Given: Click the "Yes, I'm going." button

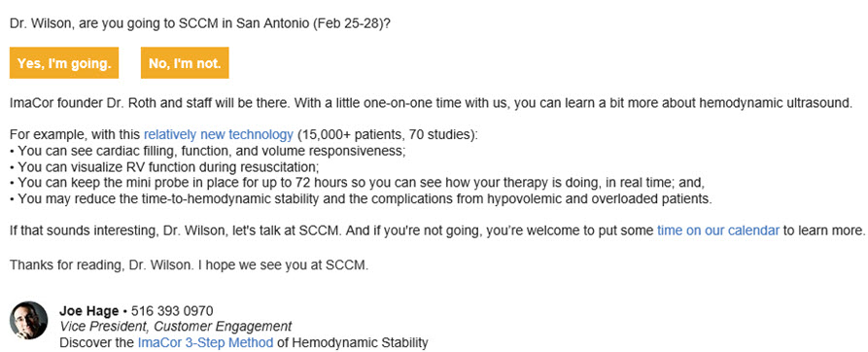Looking at the screenshot, I should pyautogui.click(x=64, y=63).
